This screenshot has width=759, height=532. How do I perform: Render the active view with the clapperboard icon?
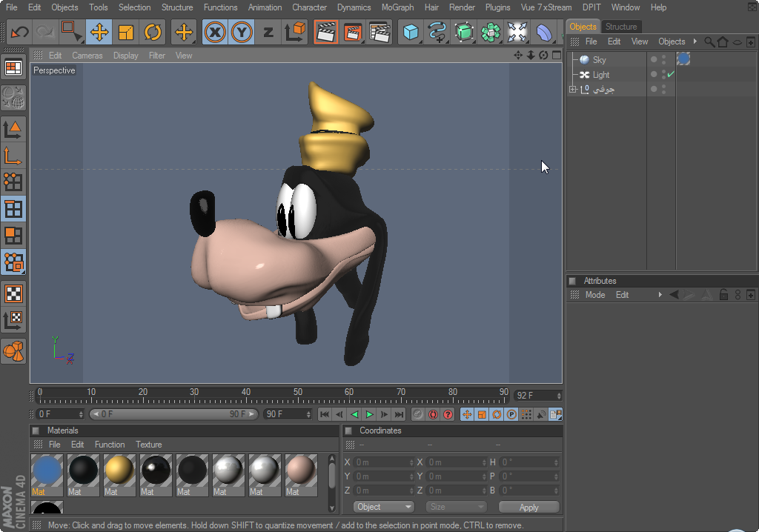(326, 33)
